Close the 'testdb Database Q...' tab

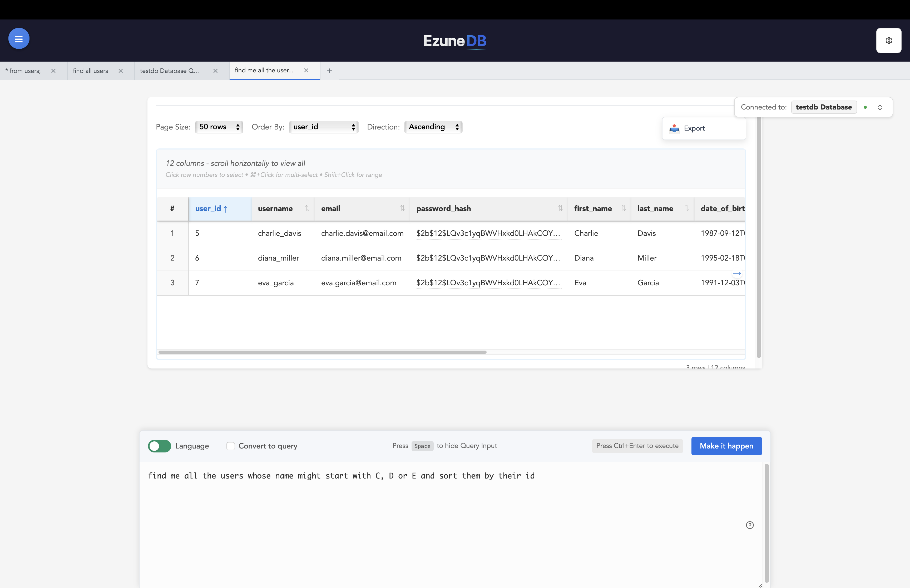pyautogui.click(x=215, y=71)
